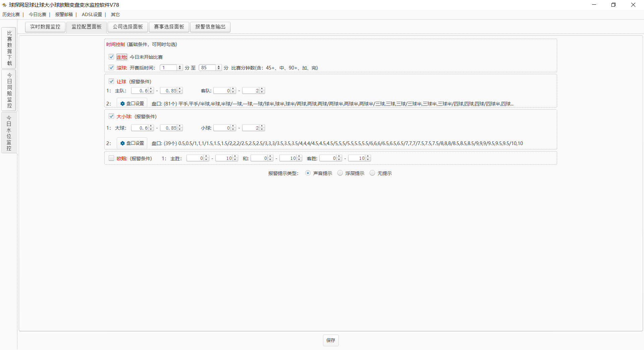This screenshot has width=644, height=350.
Task: Click the 让球 主队 maximum 0.85 stepper
Action: pyautogui.click(x=180, y=91)
